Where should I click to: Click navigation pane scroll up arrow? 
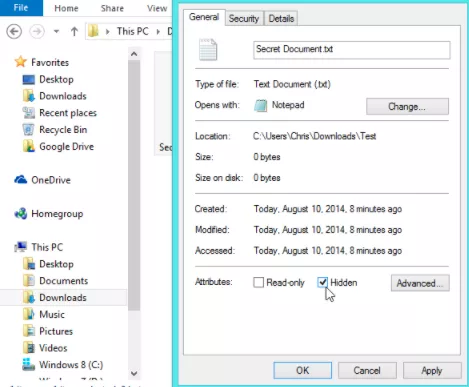(x=134, y=54)
